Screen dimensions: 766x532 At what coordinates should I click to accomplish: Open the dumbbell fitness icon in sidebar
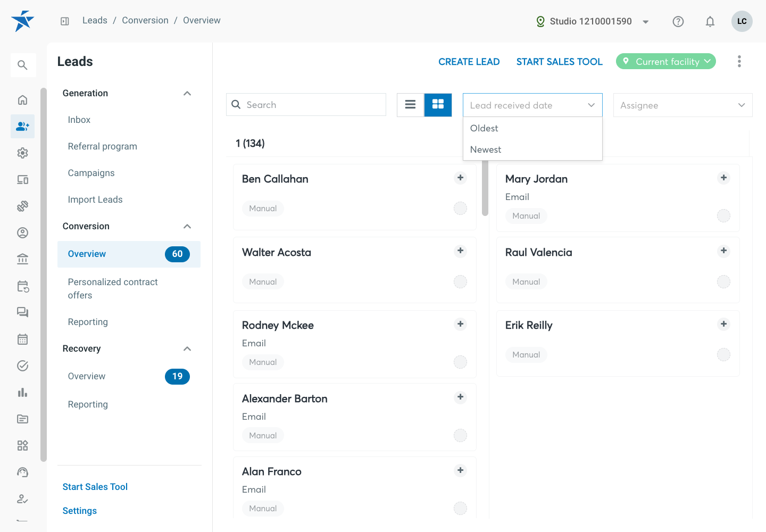pyautogui.click(x=22, y=206)
